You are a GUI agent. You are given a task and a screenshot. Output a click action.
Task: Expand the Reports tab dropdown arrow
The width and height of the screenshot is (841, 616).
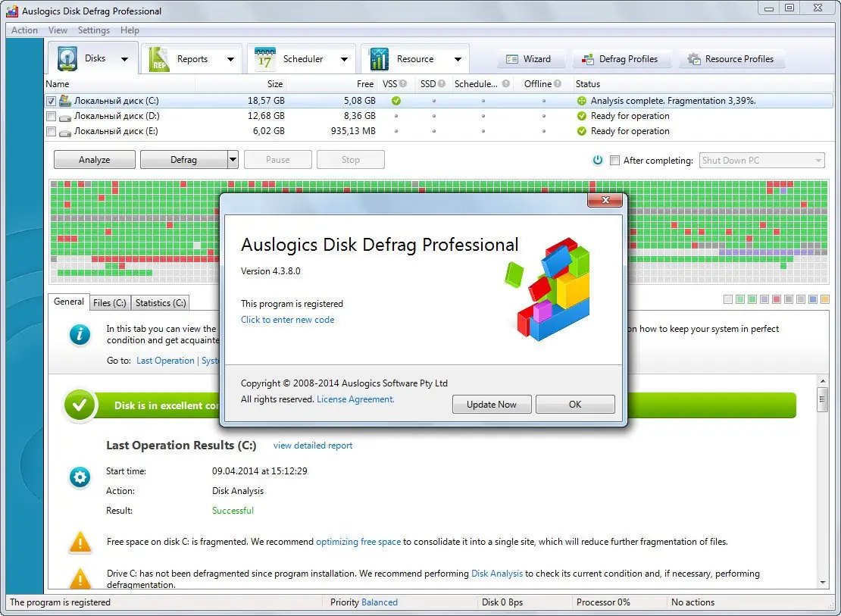click(x=230, y=60)
